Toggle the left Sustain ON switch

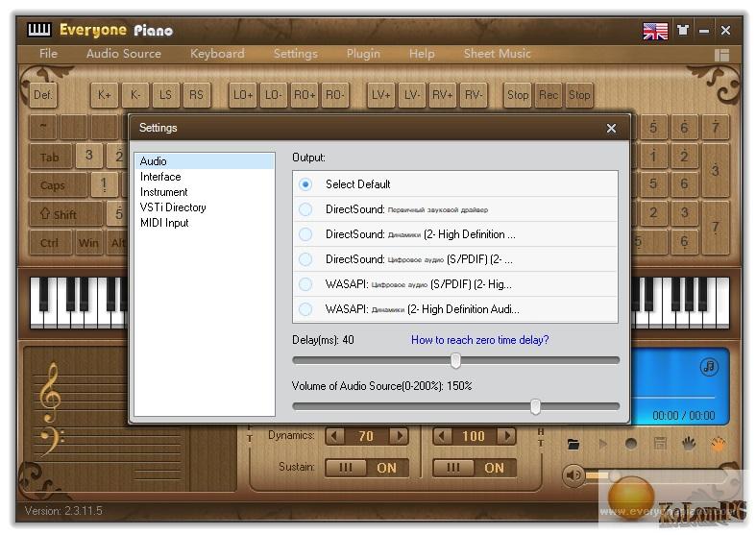pyautogui.click(x=367, y=468)
